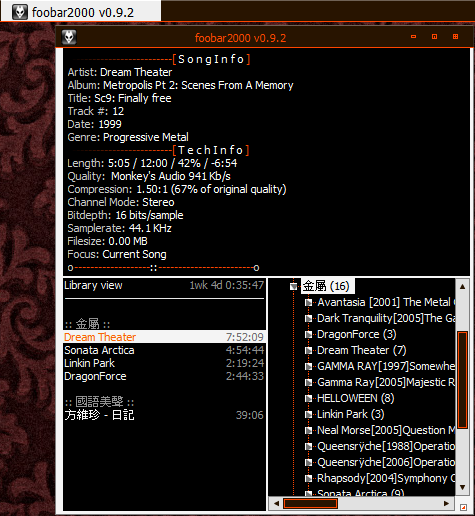Image resolution: width=475 pixels, height=516 pixels.
Task: Select Linkin Park in Library view
Action: point(164,363)
